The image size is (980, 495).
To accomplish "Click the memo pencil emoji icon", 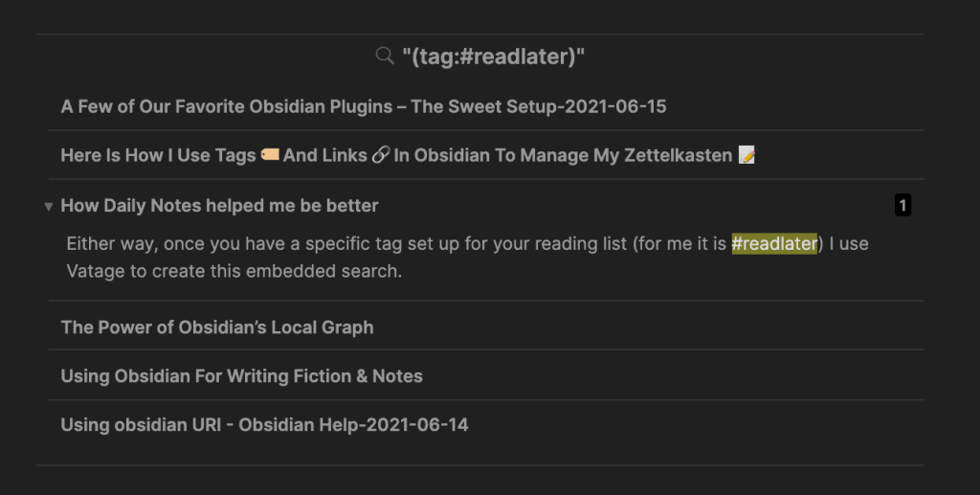I will point(747,155).
